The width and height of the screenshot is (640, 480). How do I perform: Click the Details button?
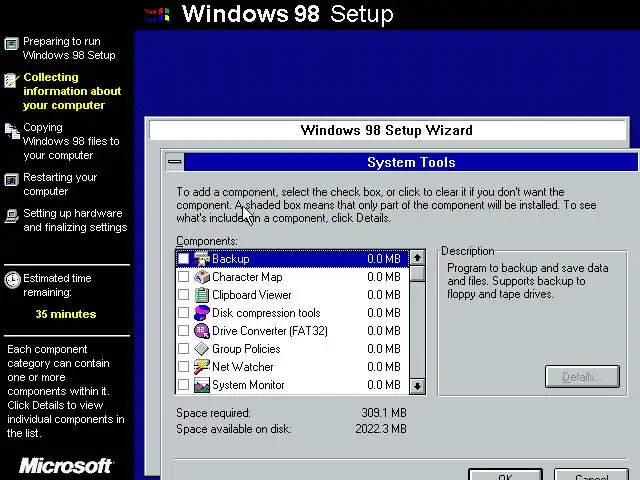pyautogui.click(x=582, y=376)
